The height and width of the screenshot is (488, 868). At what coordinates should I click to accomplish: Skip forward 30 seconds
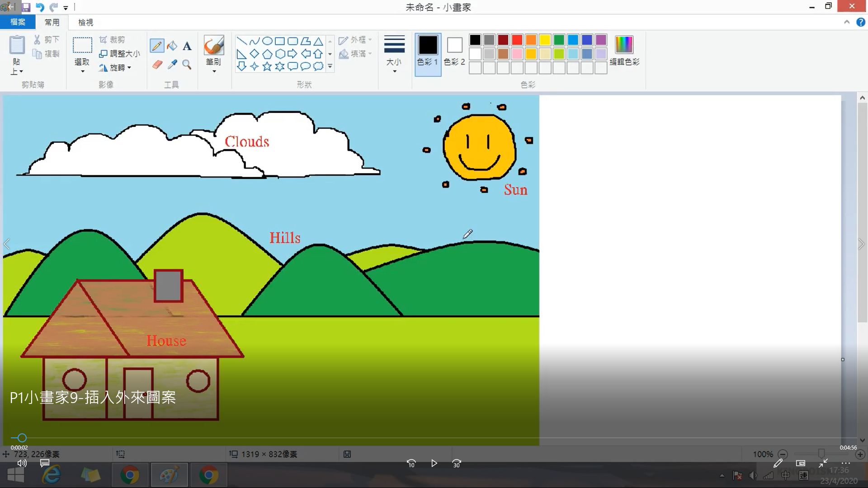click(457, 463)
